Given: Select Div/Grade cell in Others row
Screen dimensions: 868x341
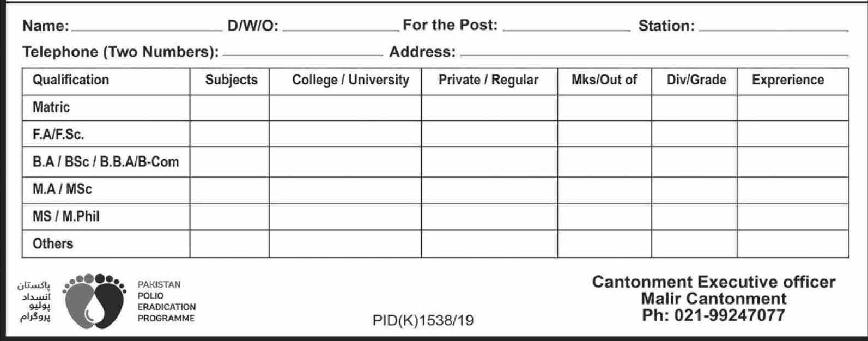Looking at the screenshot, I should 694,243.
